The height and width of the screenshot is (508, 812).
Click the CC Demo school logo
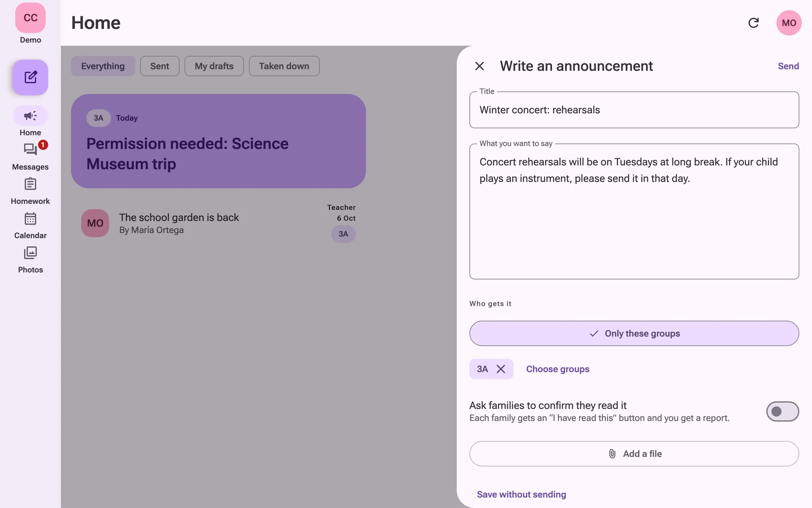pos(30,18)
